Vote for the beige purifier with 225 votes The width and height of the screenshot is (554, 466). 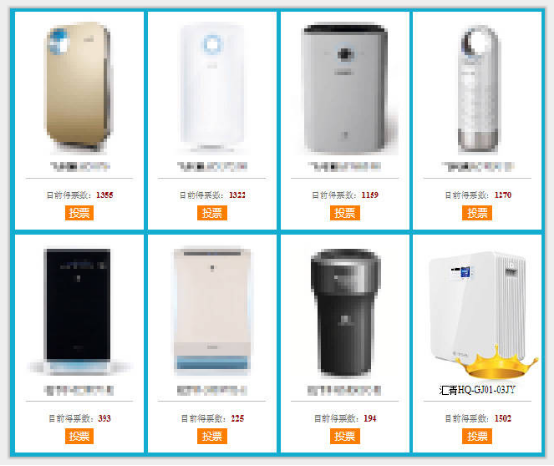pos(212,436)
